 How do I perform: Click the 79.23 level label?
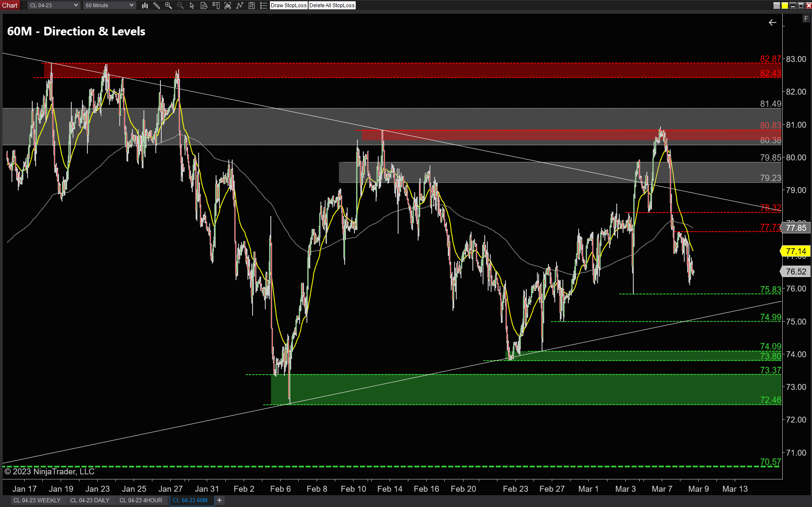tap(770, 178)
